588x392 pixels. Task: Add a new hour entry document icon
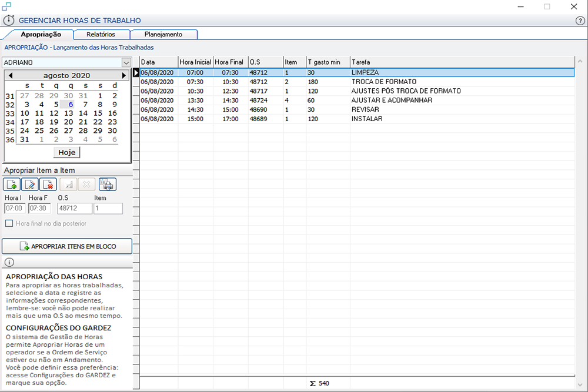point(12,185)
